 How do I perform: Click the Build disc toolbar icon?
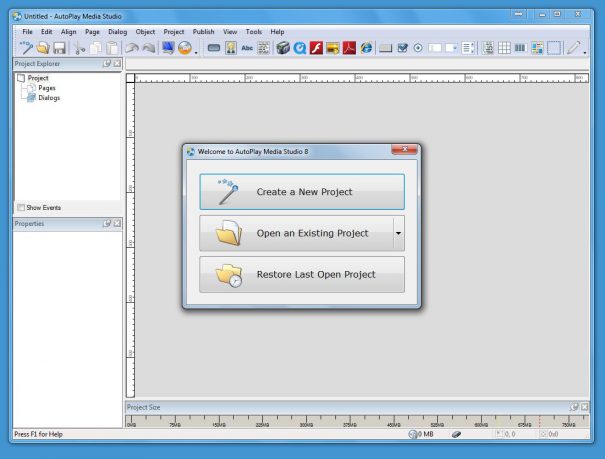[x=185, y=48]
